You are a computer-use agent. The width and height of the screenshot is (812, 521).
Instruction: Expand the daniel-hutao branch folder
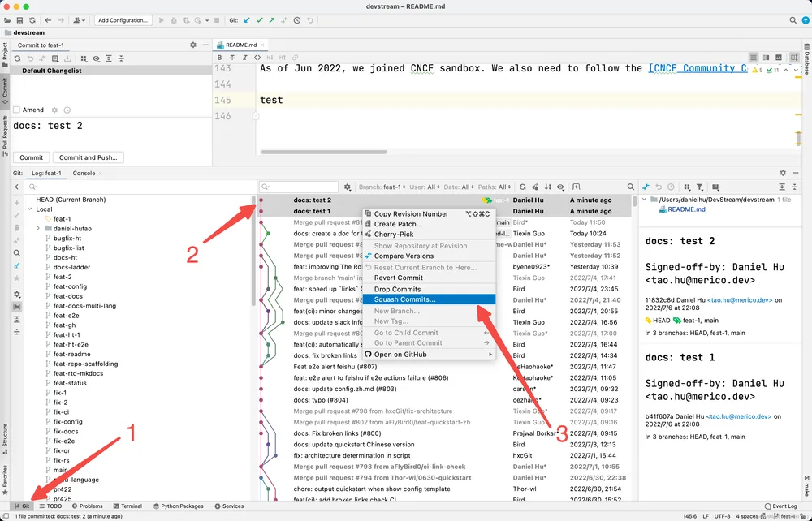pos(38,228)
